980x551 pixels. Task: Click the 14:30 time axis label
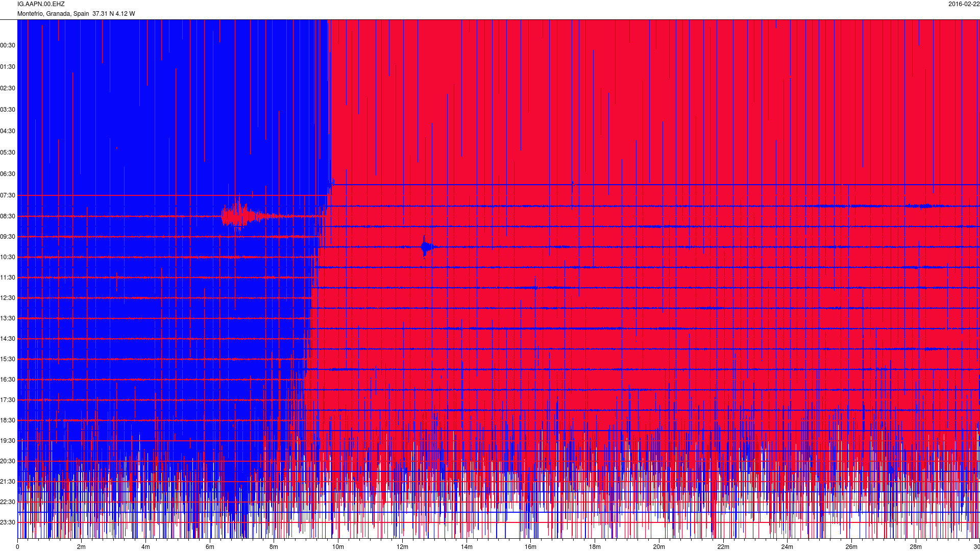point(8,339)
